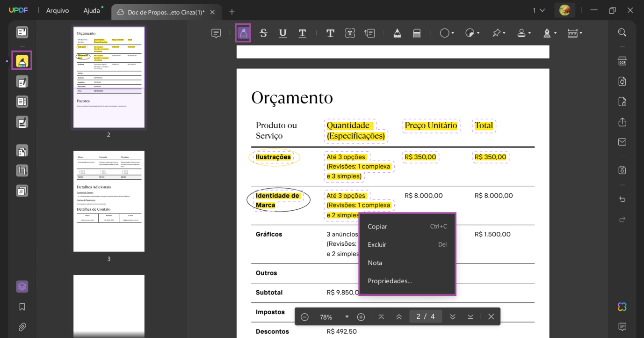
Task: Select the page 2 thumbnail
Action: [x=109, y=77]
